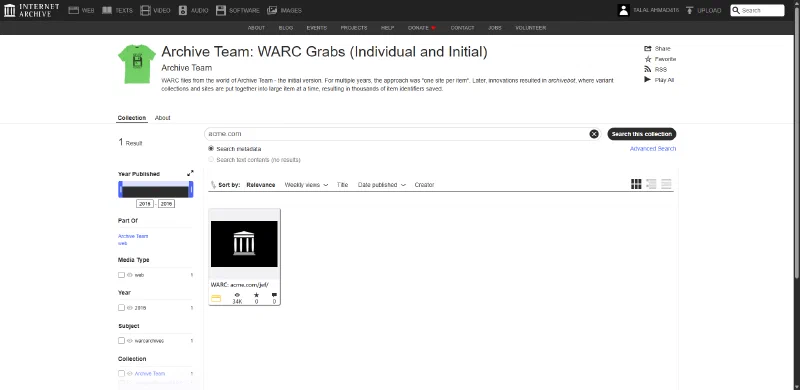This screenshot has height=390, width=800.
Task: Click the Share icon
Action: click(x=648, y=48)
